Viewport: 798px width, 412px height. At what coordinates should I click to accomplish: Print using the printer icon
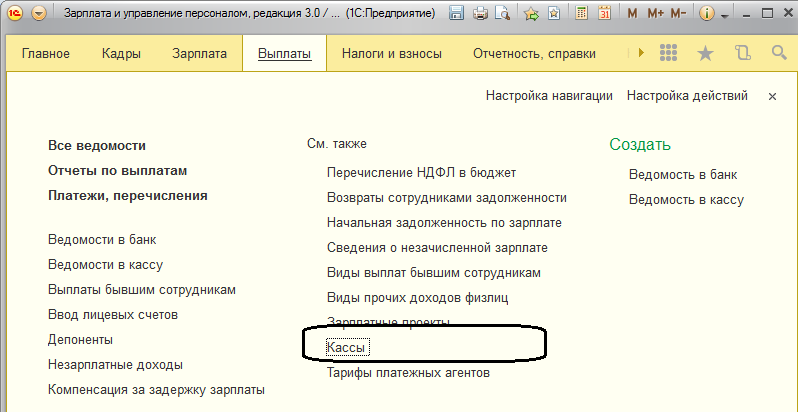coord(480,14)
